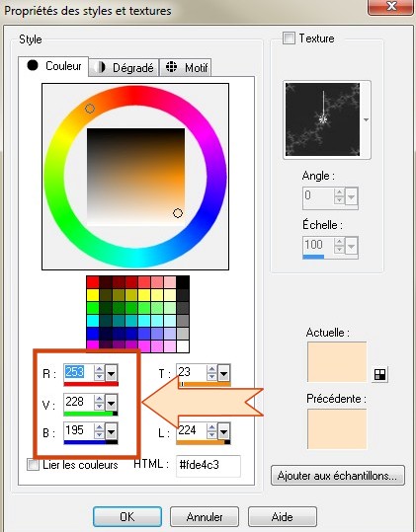Click the HTML color code field
416x532 pixels.
[x=208, y=466]
